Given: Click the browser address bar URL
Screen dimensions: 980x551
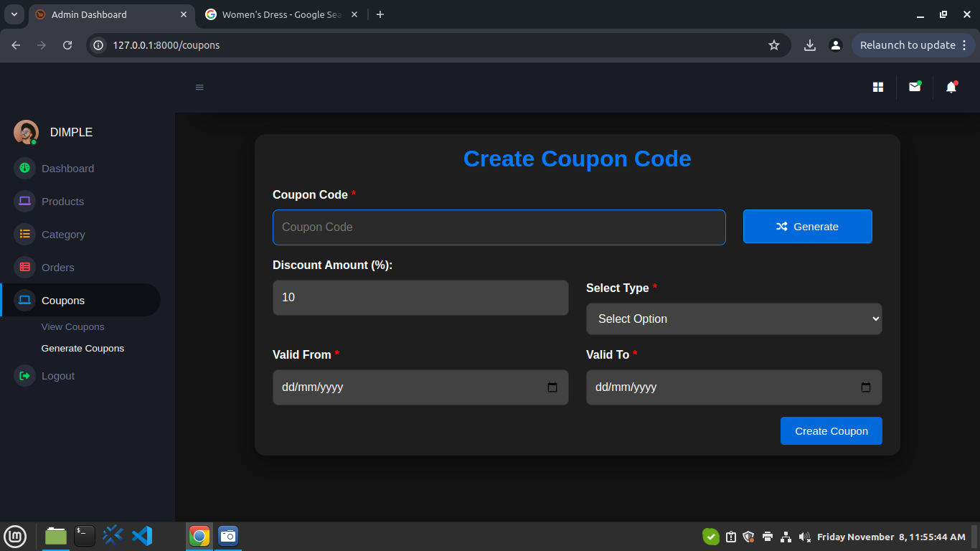Looking at the screenshot, I should click(x=166, y=45).
